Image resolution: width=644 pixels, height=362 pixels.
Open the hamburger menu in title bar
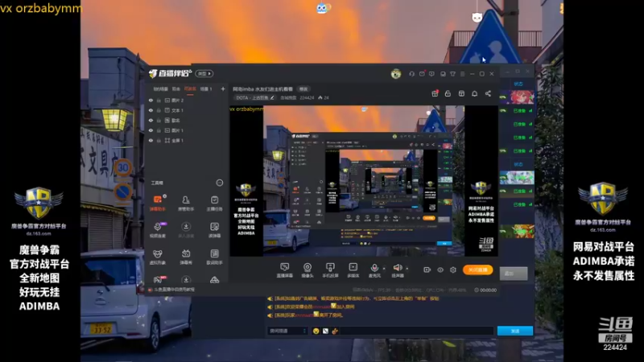coord(462,74)
